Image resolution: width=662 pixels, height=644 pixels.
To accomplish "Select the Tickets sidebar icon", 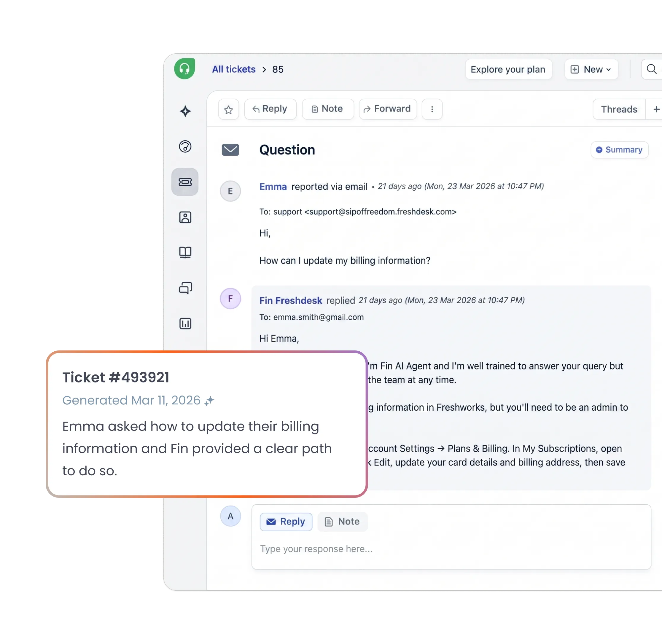I will click(185, 182).
